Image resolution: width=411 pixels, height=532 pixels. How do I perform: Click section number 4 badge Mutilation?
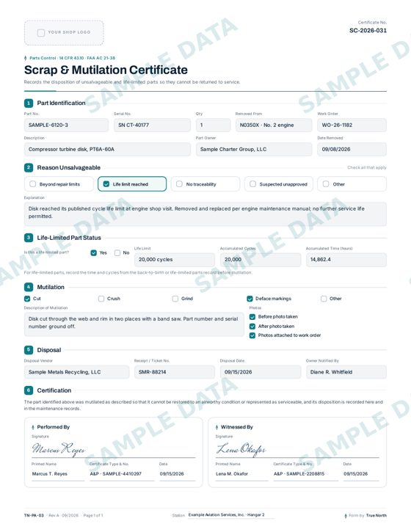(x=29, y=287)
